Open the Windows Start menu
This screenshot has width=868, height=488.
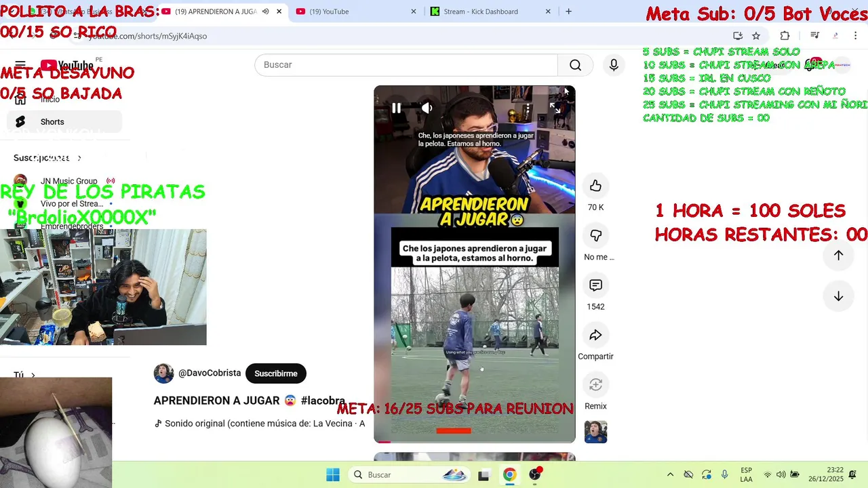tap(332, 474)
